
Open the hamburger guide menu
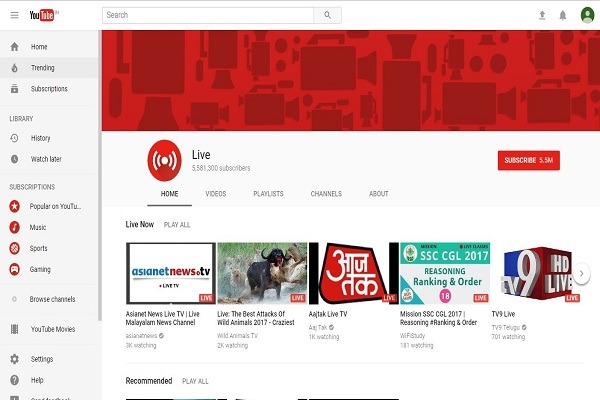[15, 15]
